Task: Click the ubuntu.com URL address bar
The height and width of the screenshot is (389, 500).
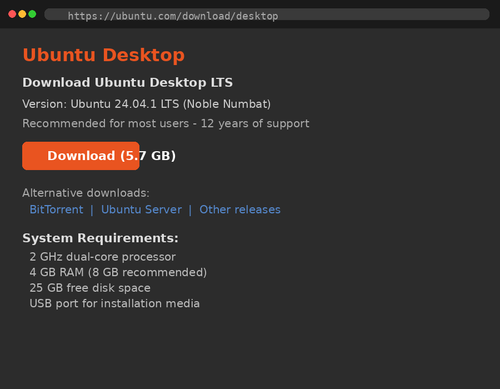Action: click(267, 15)
